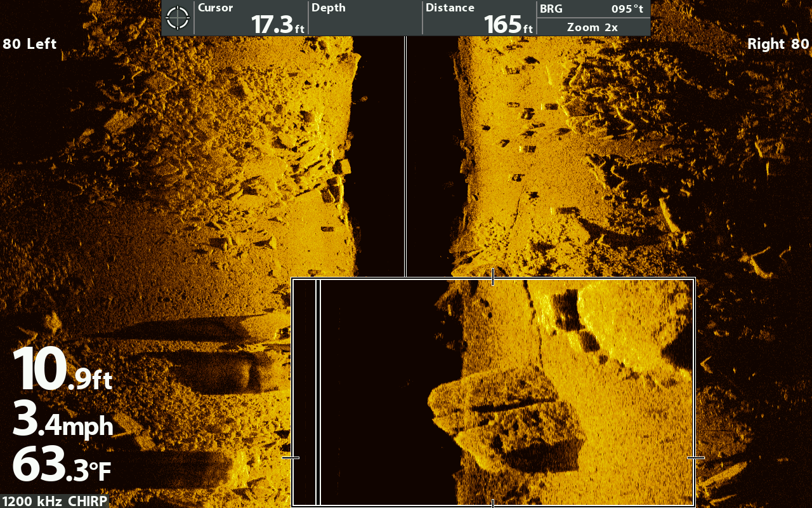Tap the Right 80 range label

pyautogui.click(x=778, y=44)
